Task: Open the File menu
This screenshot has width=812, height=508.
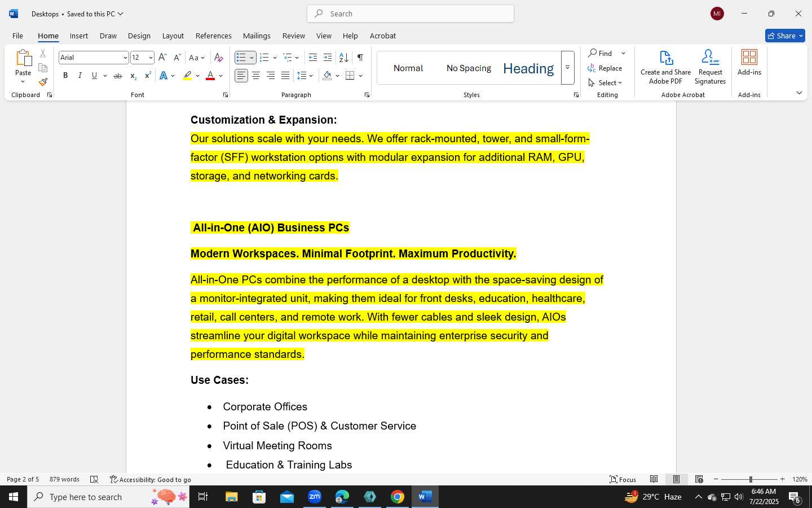Action: [17, 36]
